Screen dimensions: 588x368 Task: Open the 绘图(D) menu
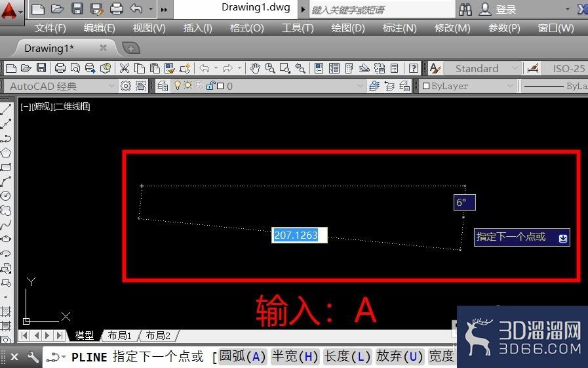pos(347,28)
